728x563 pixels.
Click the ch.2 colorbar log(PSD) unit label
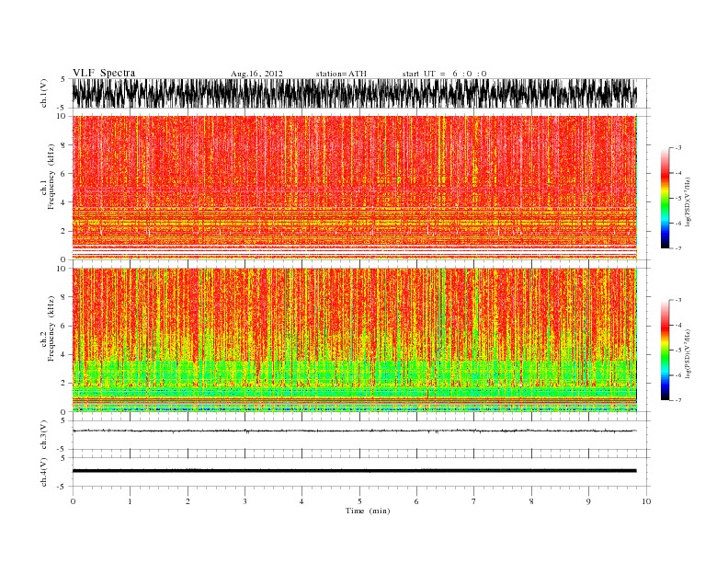click(688, 353)
